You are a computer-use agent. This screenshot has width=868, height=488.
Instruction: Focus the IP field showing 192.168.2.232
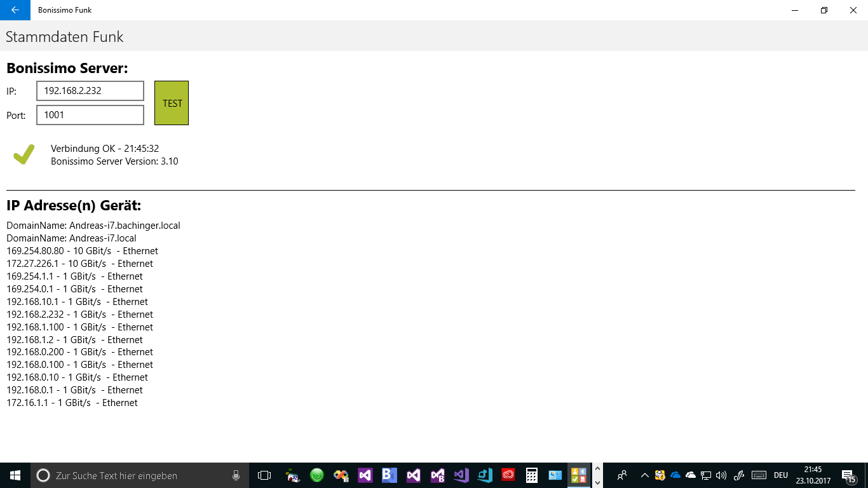pyautogui.click(x=90, y=91)
